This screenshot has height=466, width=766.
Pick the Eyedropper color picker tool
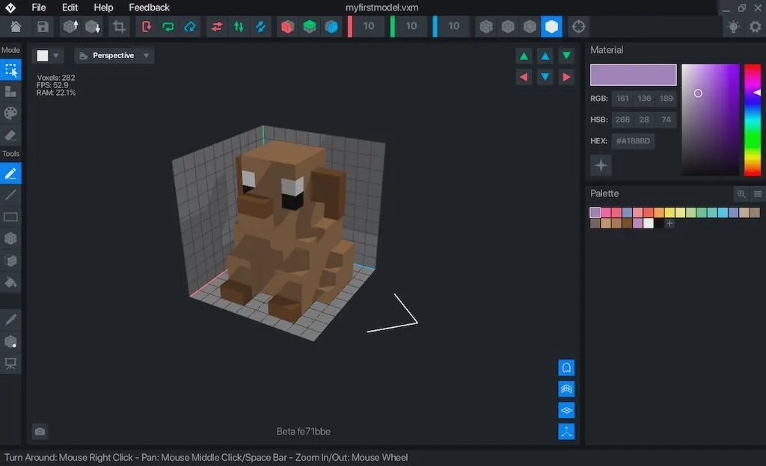pos(11,319)
